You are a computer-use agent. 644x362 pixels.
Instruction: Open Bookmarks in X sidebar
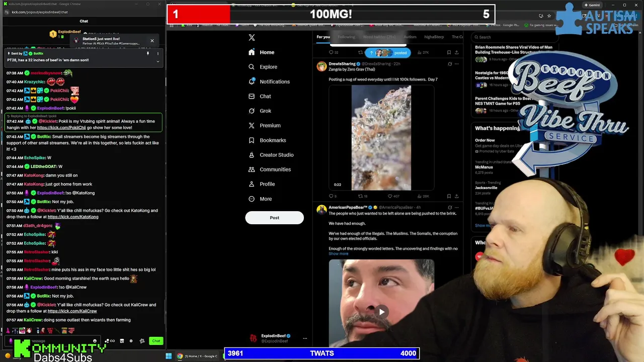[267, 140]
